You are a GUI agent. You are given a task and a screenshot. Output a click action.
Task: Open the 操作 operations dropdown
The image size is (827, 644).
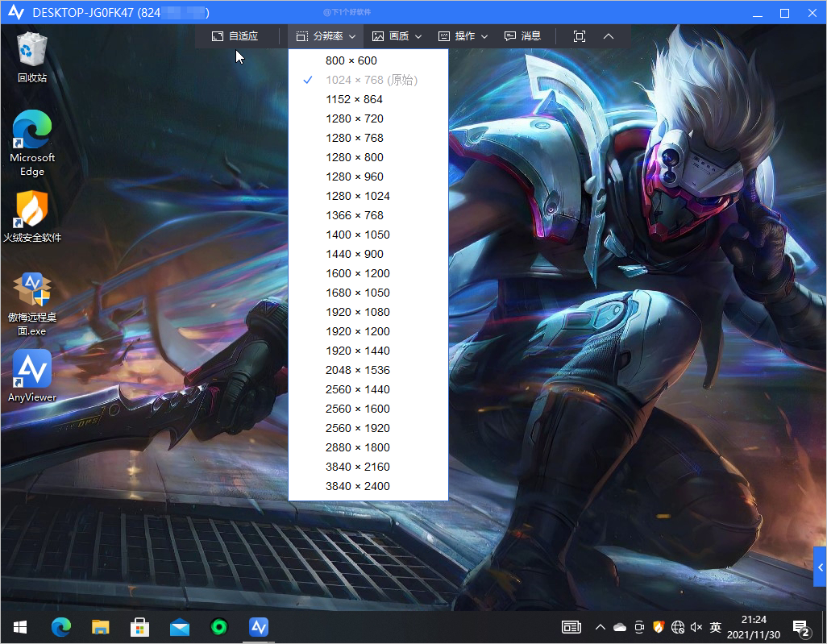(463, 36)
